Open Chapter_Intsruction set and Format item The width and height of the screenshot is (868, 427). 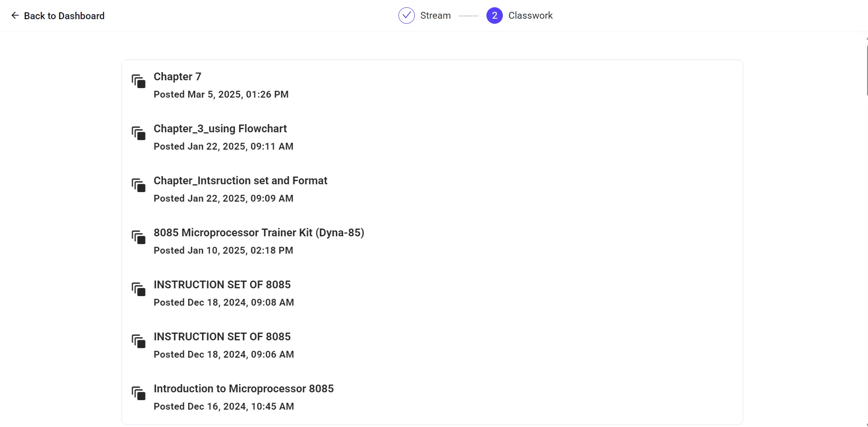coord(240,181)
